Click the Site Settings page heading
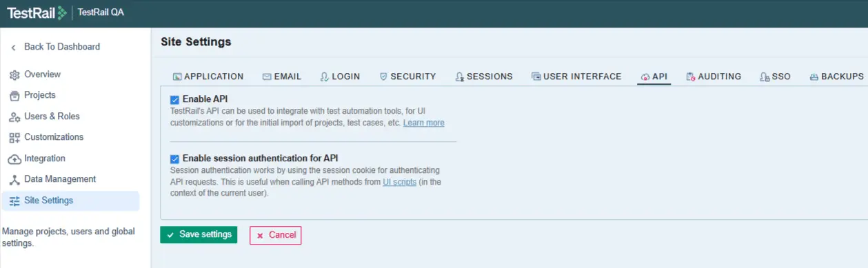 [x=196, y=42]
